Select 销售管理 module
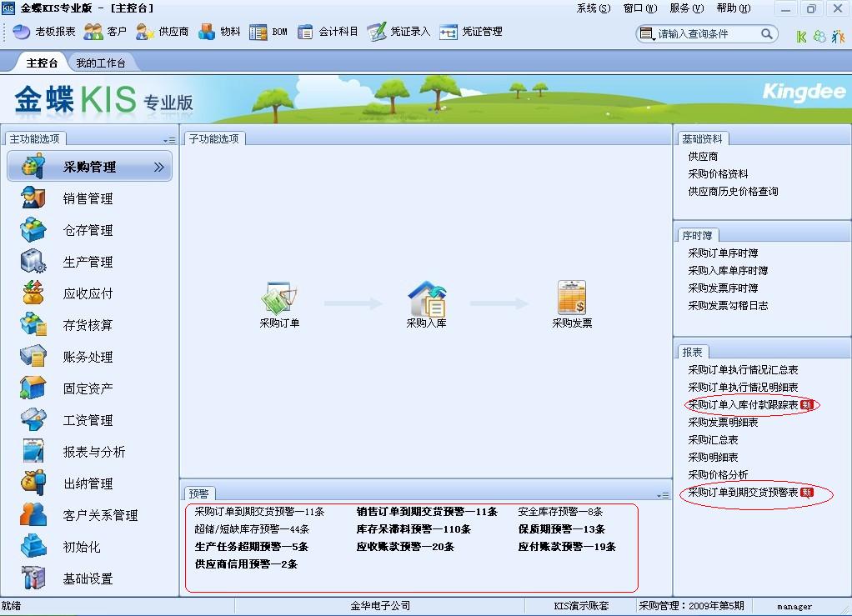The height and width of the screenshot is (616, 852). click(88, 198)
